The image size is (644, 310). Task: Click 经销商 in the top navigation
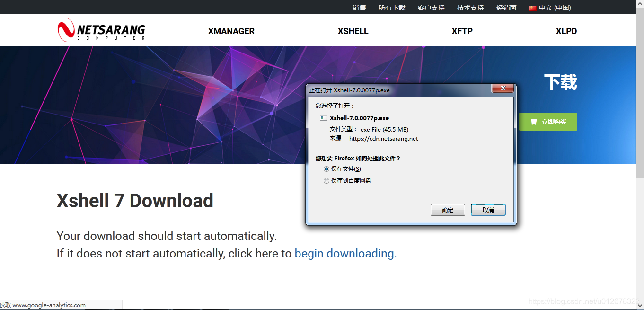click(506, 8)
